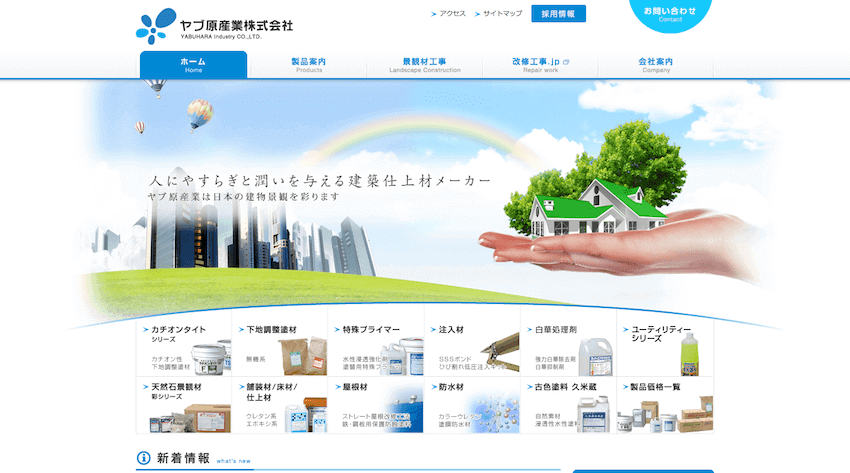The image size is (850, 473).
Task: Open 舗装材/床材/仕上材 product tile
Action: [x=280, y=405]
